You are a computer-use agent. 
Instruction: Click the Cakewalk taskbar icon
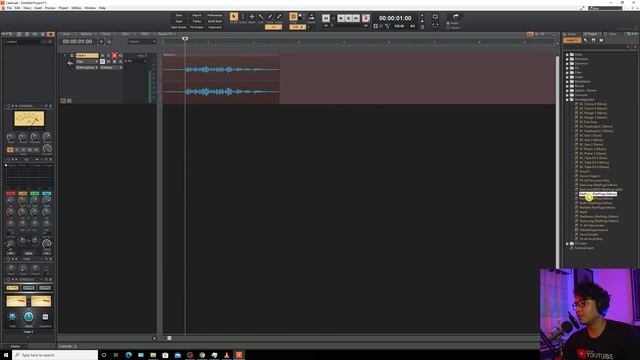click(x=239, y=355)
